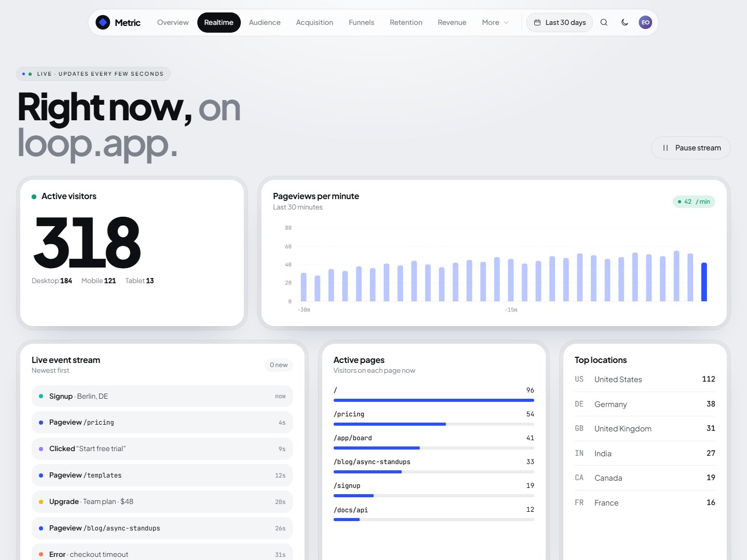747x560 pixels.
Task: Open the Revenue tab
Action: pos(452,22)
